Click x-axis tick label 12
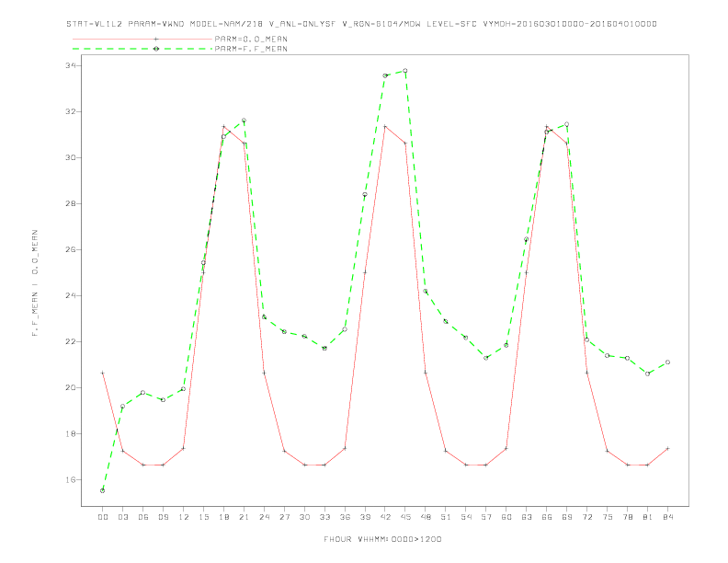 [184, 517]
